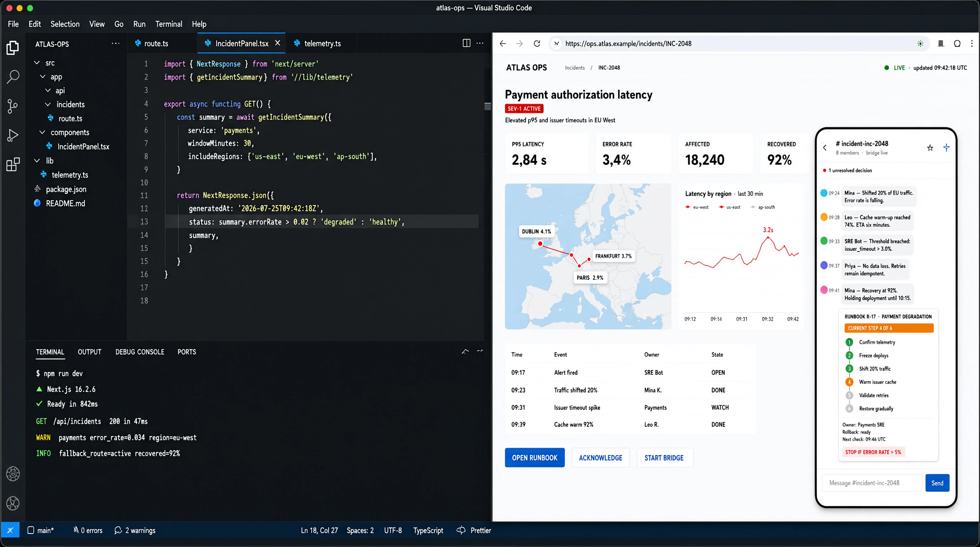Click the SEV-1 ACTIVE badge
Image resolution: width=980 pixels, height=547 pixels.
(524, 108)
